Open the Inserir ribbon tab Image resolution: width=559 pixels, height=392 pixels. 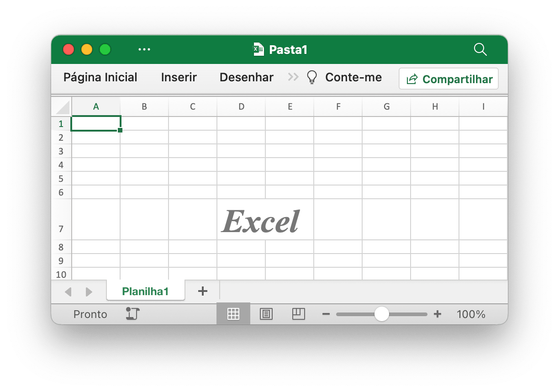pos(179,77)
